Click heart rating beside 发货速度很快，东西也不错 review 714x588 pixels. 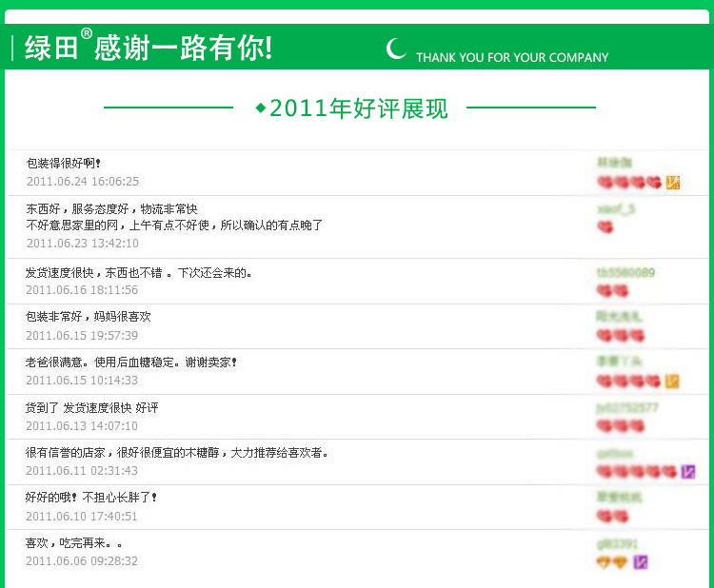[612, 290]
